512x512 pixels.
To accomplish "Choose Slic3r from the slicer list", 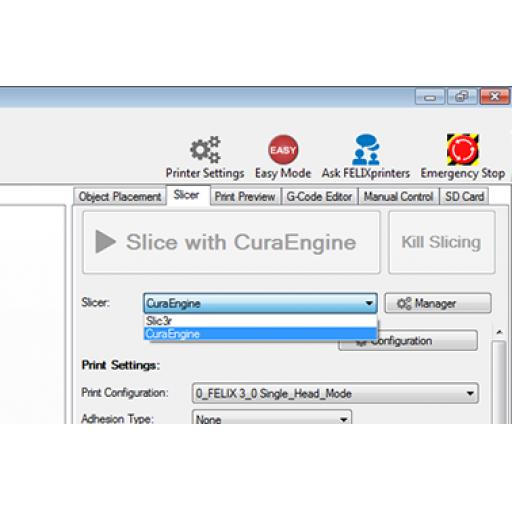I will 260,321.
